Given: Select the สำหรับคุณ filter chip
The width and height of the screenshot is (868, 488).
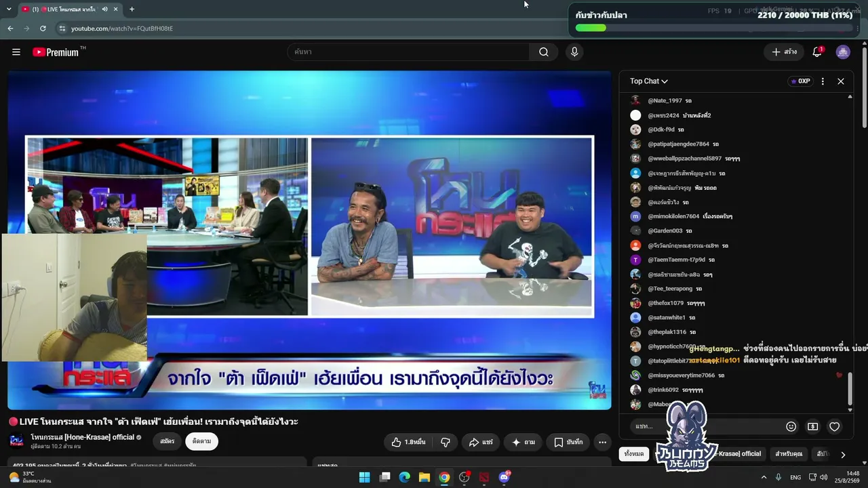Looking at the screenshot, I should click(789, 454).
